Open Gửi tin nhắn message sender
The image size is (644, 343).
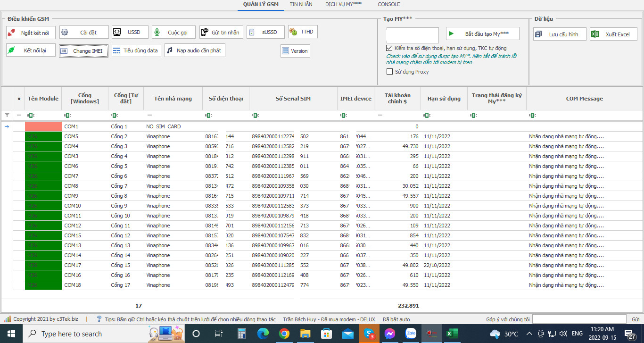click(221, 33)
